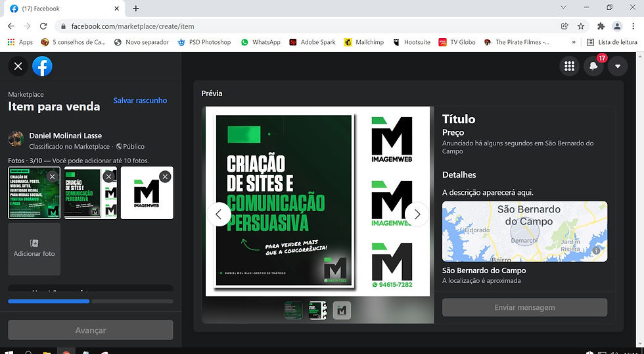Open The Pirate Filmes bookmark
The image size is (644, 354).
(517, 42)
